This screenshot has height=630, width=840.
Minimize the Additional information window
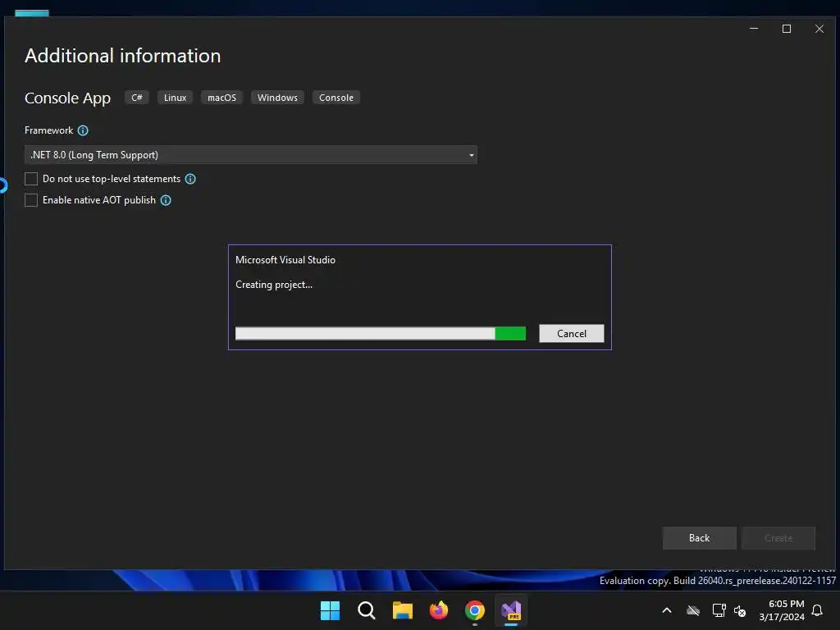point(754,29)
